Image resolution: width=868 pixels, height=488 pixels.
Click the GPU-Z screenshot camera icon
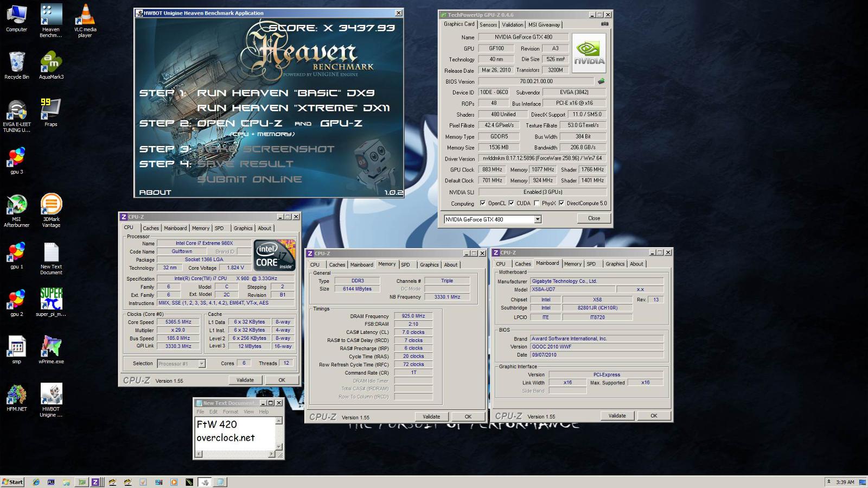click(x=605, y=24)
